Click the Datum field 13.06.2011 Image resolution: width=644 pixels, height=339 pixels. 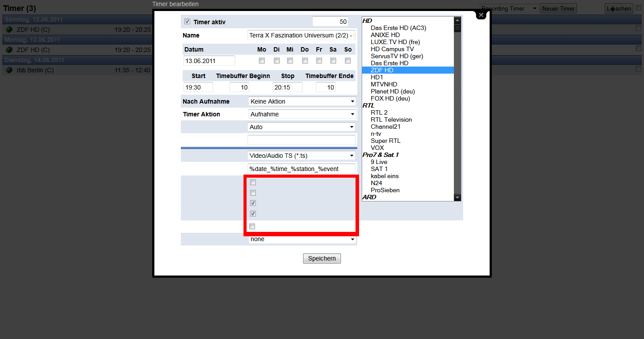209,61
